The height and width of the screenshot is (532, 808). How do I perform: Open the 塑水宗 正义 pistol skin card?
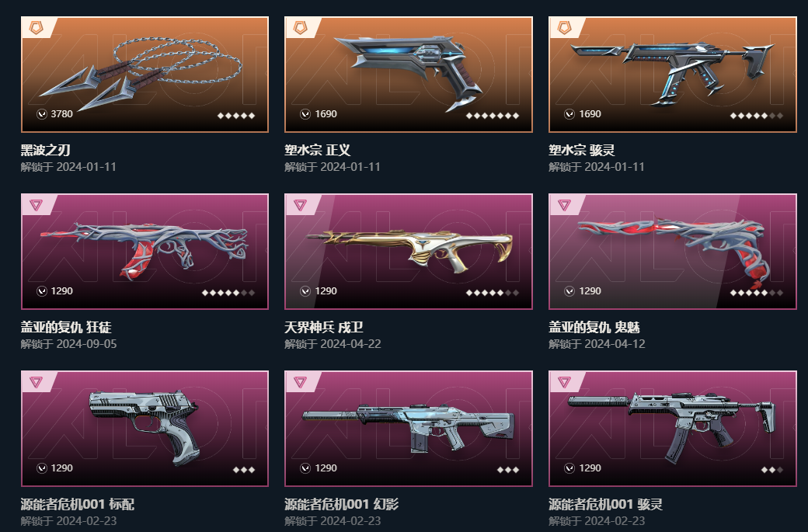click(x=409, y=75)
